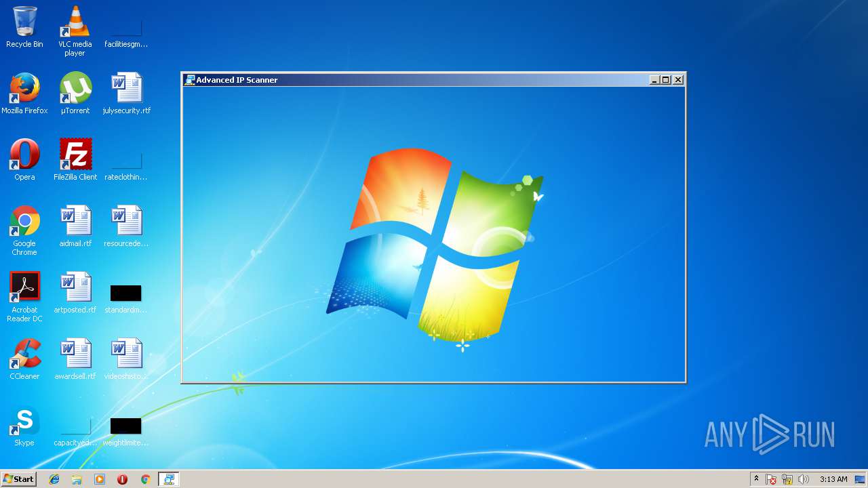Open the Start menu
The height and width of the screenshot is (488, 868).
pos(18,479)
